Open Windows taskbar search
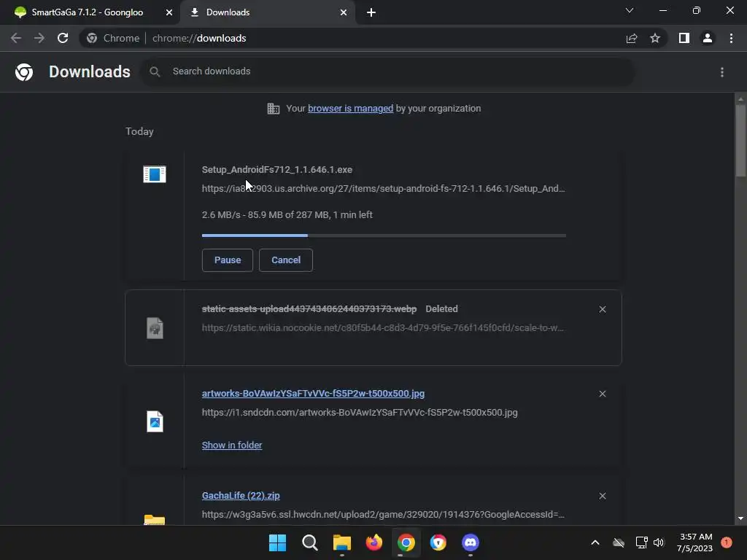Screen dimensions: 747x560 tap(309, 542)
